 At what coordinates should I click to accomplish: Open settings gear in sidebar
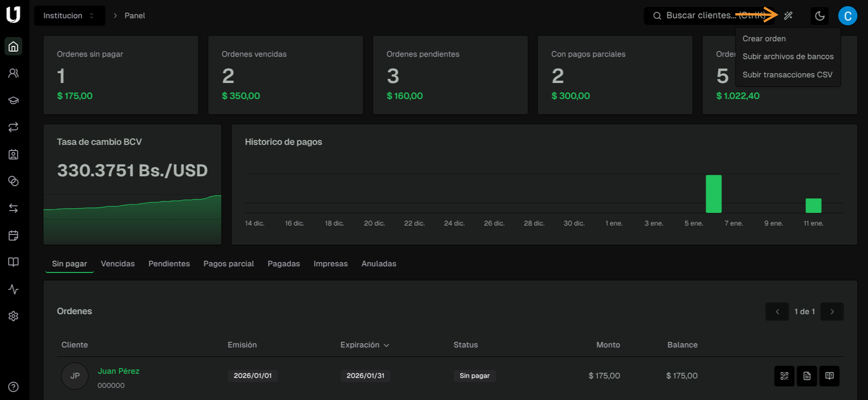point(14,316)
